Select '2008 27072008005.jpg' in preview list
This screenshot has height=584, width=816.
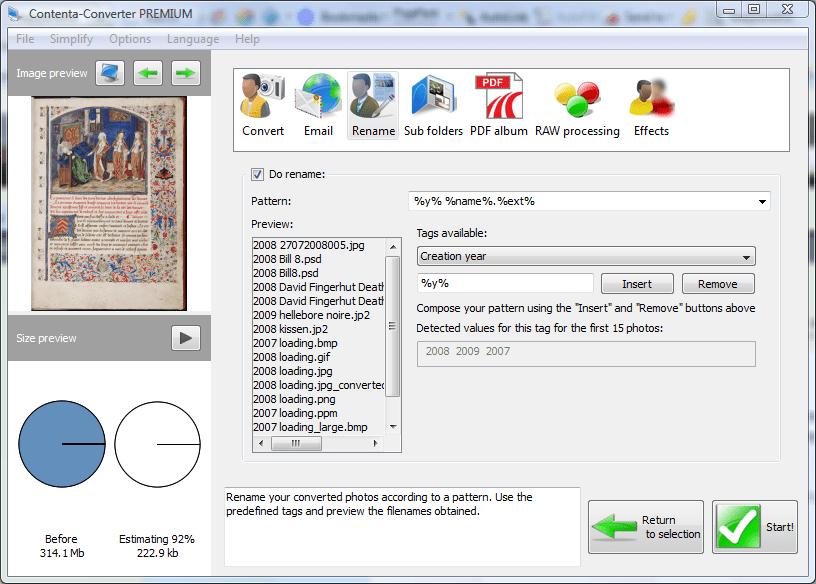[x=309, y=245]
